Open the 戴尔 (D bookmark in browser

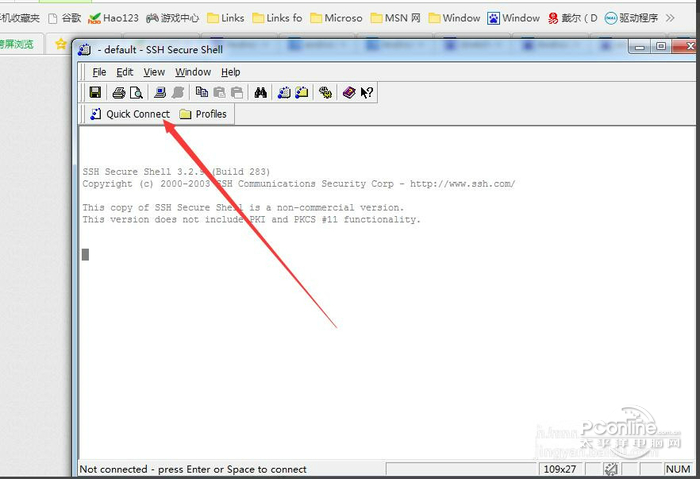click(573, 18)
